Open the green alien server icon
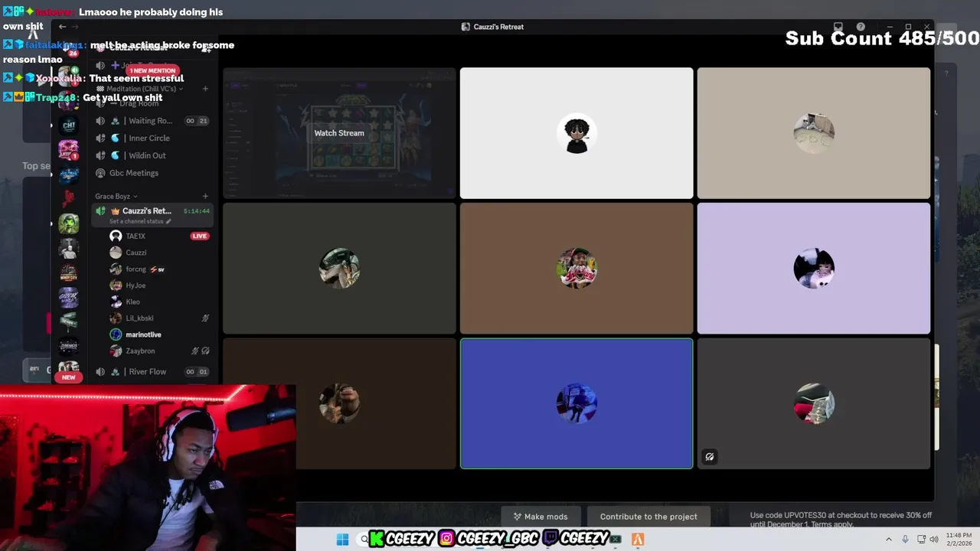The height and width of the screenshot is (551, 980). coord(69,223)
